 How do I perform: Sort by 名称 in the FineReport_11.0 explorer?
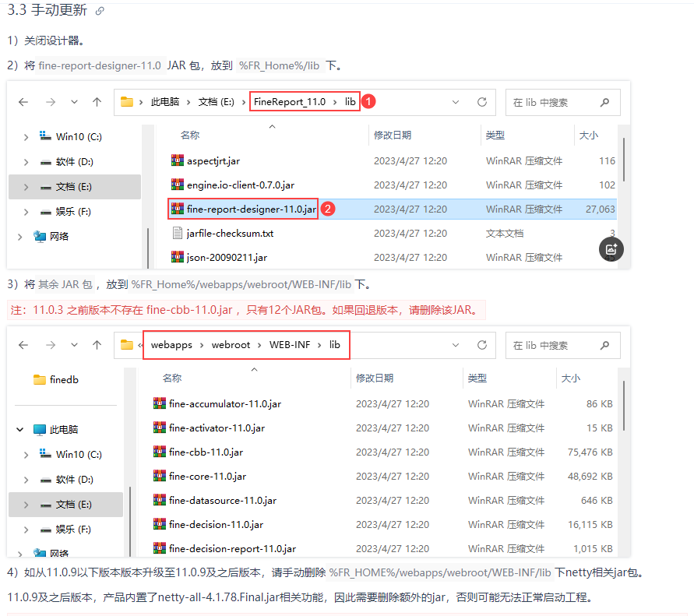(x=190, y=135)
